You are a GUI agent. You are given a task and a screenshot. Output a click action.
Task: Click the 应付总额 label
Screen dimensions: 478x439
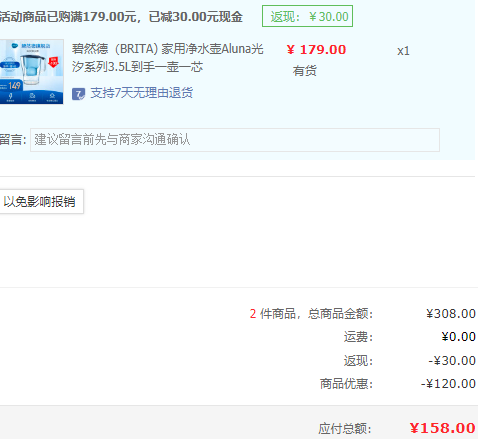pos(345,428)
